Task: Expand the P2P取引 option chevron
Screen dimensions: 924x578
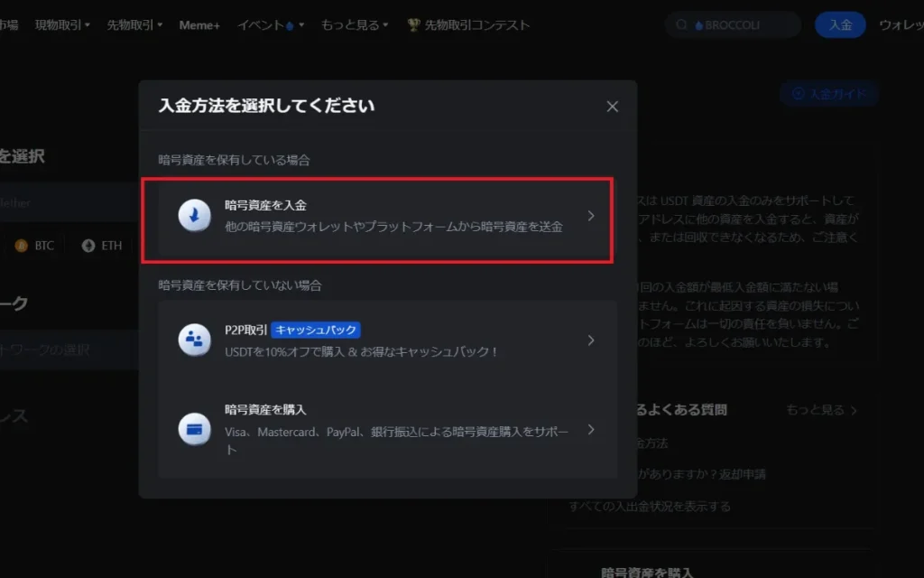Action: (x=591, y=340)
